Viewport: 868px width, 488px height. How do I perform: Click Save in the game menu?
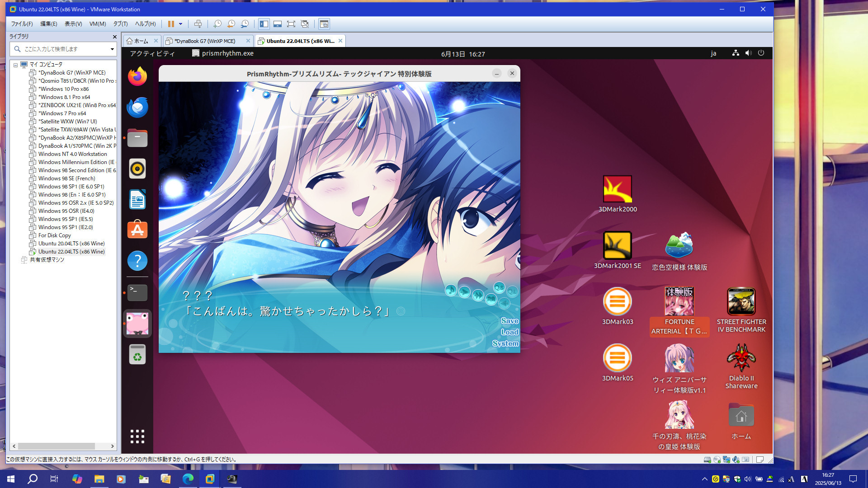click(x=509, y=321)
